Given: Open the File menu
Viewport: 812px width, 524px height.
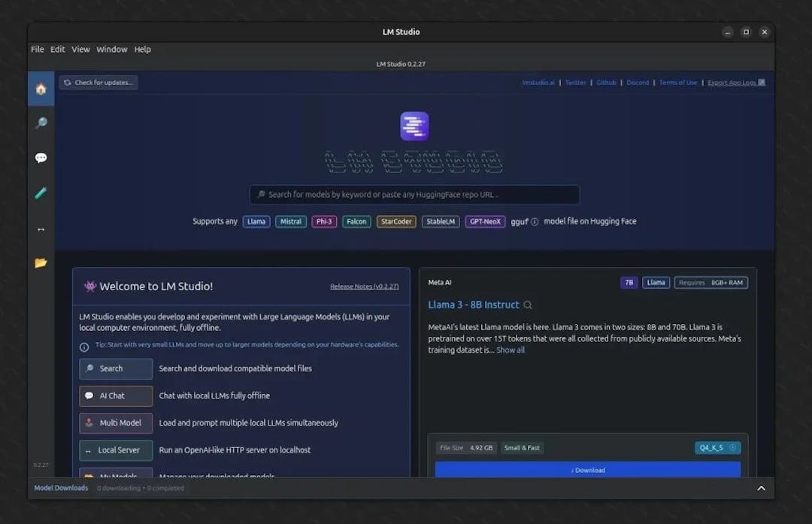Looking at the screenshot, I should click(x=38, y=50).
